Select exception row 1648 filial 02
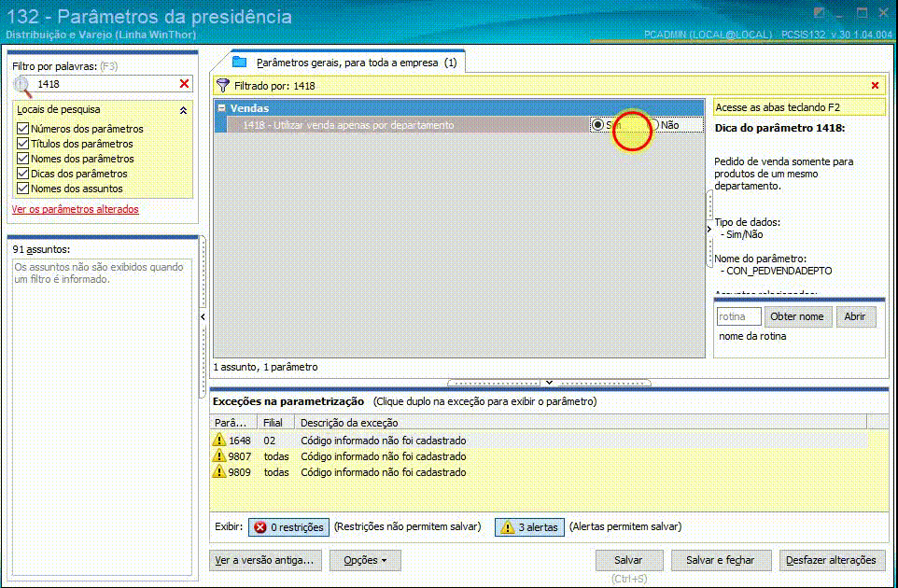 click(x=539, y=441)
